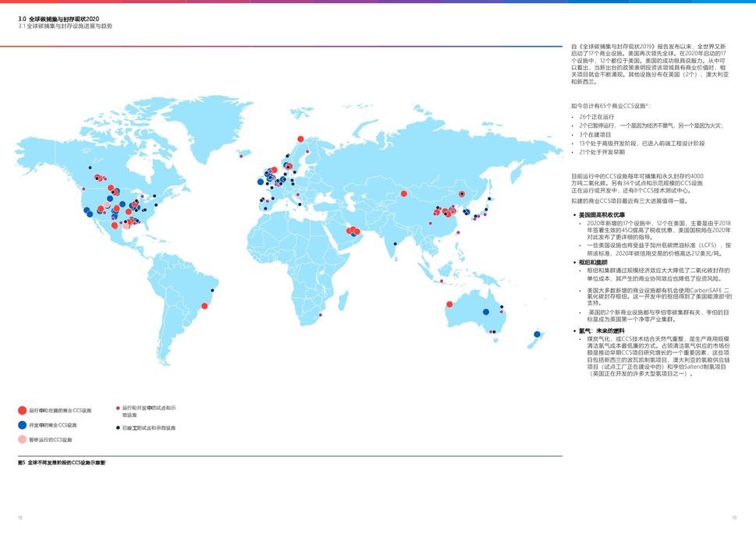Screen dimensions: 756x534
Task: Select the heading '3.0 全球碳捕集与封存现状2020'
Action: pos(59,18)
